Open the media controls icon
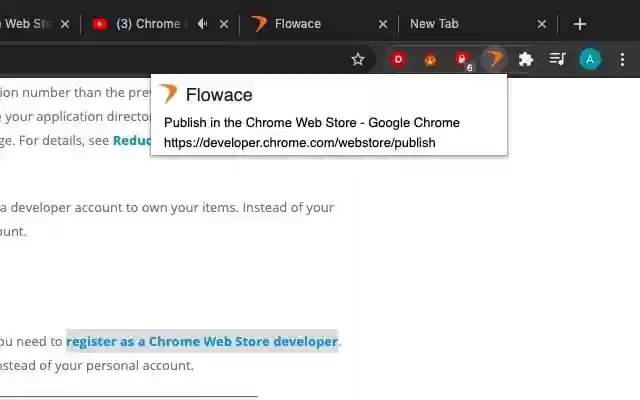 click(x=558, y=60)
